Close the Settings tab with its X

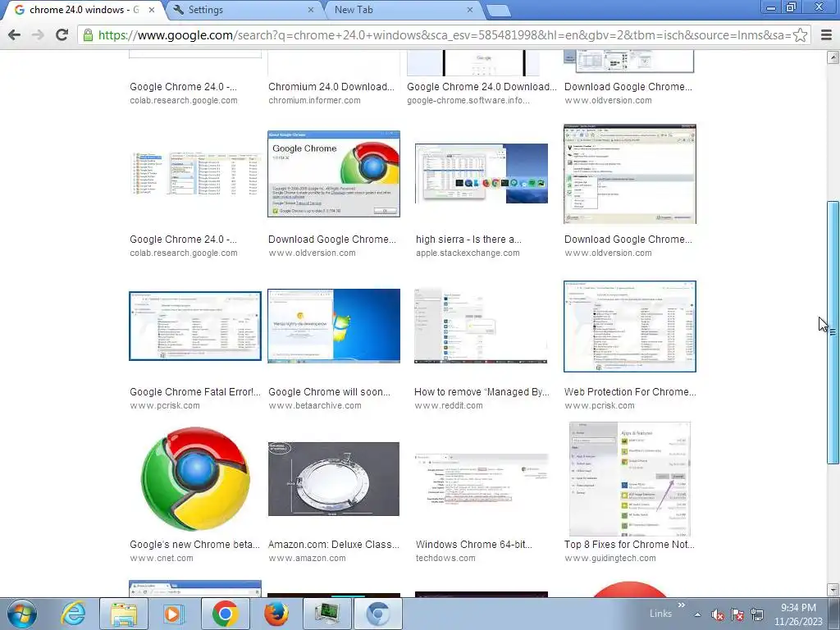pos(311,10)
